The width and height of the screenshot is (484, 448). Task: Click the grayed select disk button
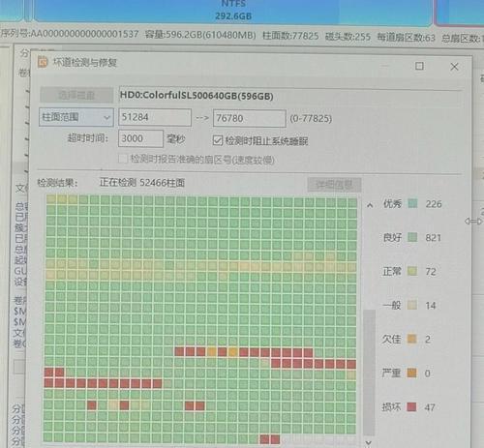76,95
